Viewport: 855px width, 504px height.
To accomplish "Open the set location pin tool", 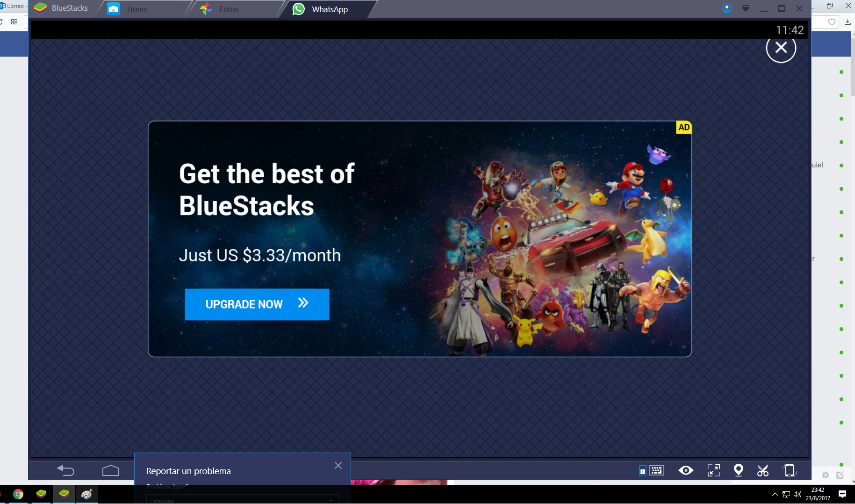I will click(x=738, y=470).
